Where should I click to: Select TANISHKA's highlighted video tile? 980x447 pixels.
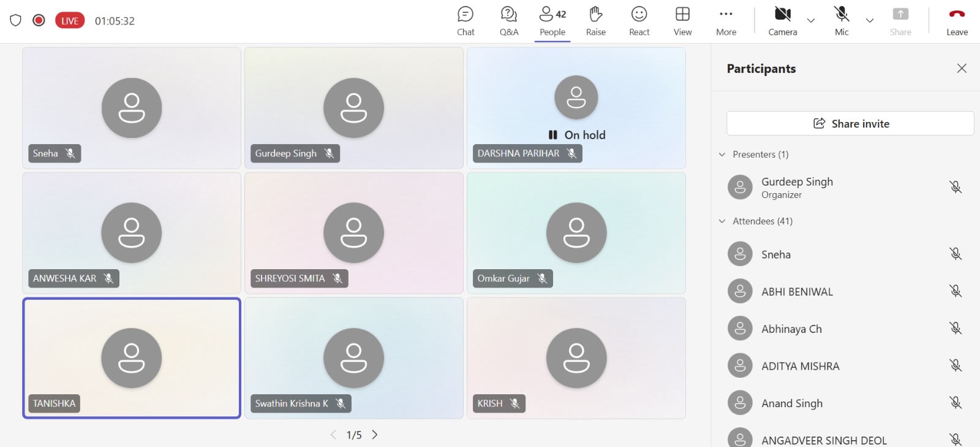coord(132,358)
